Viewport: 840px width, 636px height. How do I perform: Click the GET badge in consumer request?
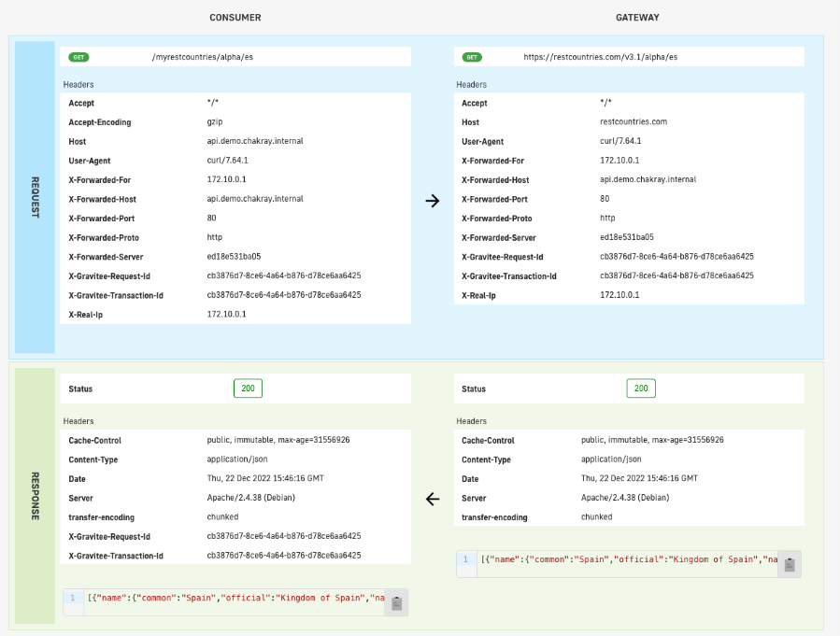pos(79,57)
